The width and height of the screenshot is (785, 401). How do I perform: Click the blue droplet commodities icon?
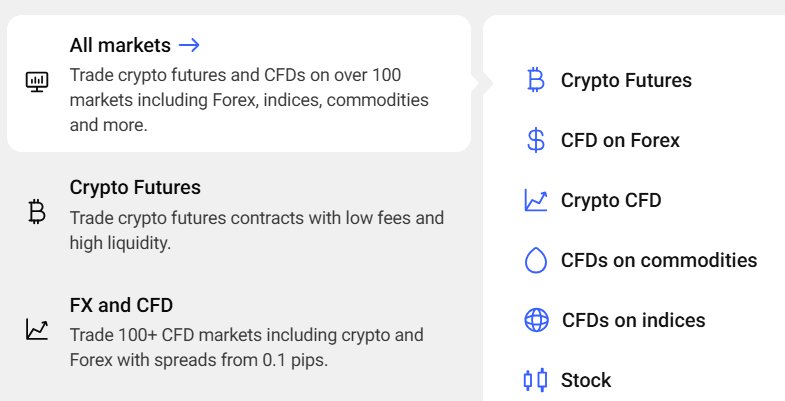[536, 261]
